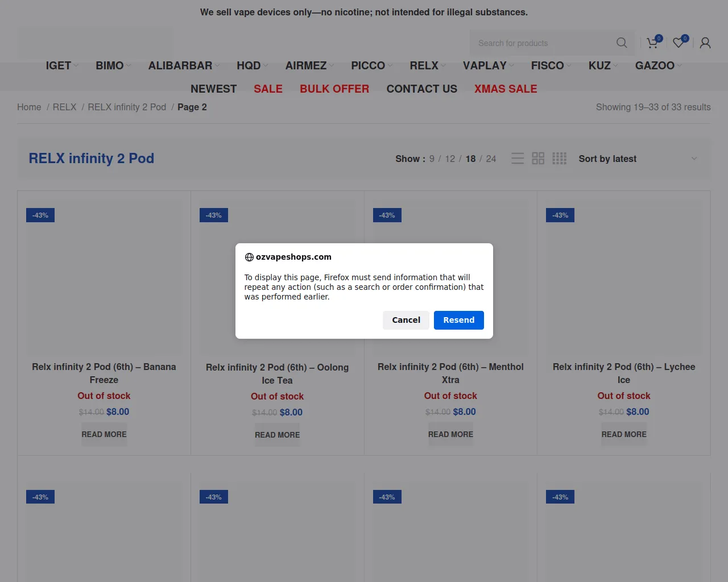Show 12 products per page
Image resolution: width=728 pixels, height=582 pixels.
tap(450, 159)
